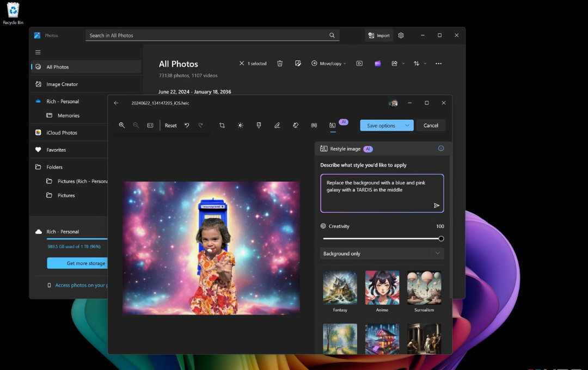This screenshot has height=370, width=588.
Task: Delete selected photo with trash icon
Action: point(280,64)
